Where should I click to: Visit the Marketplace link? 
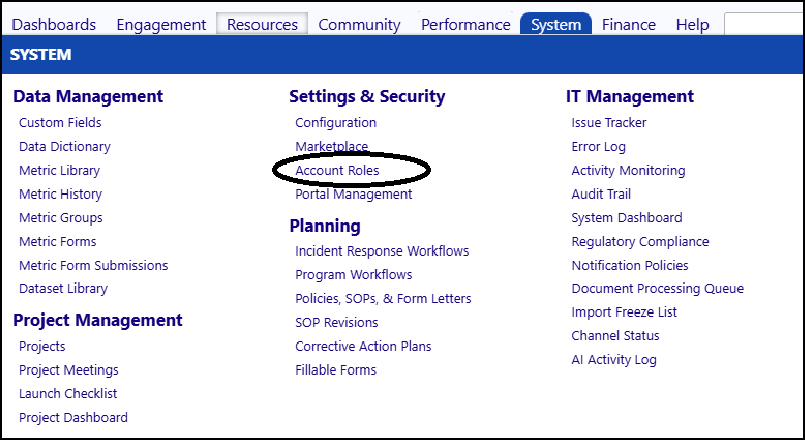pyautogui.click(x=332, y=147)
